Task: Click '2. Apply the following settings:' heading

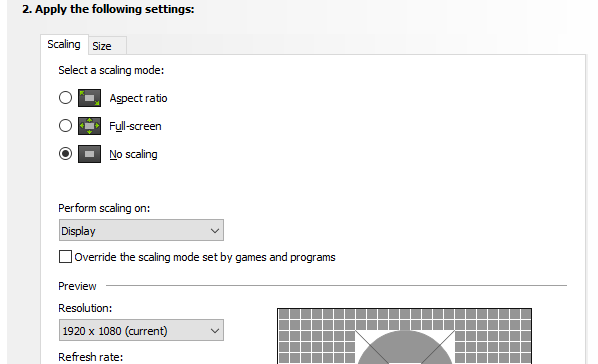Action: click(108, 9)
